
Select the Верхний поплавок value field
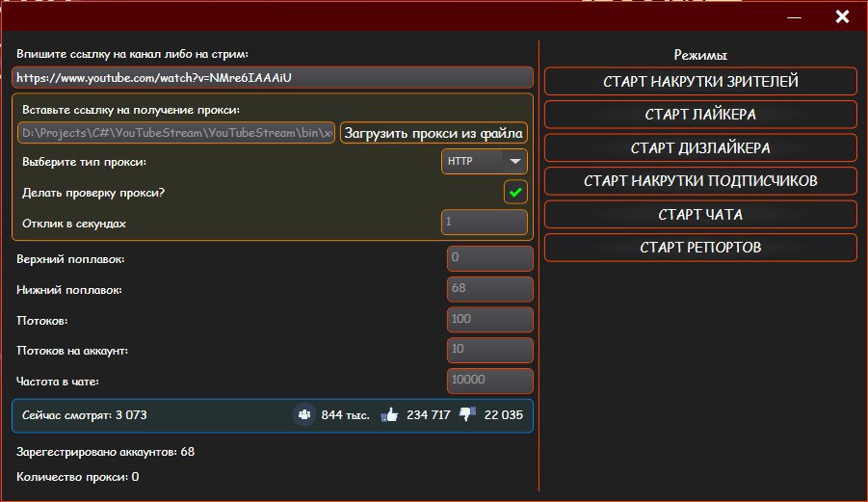(490, 258)
